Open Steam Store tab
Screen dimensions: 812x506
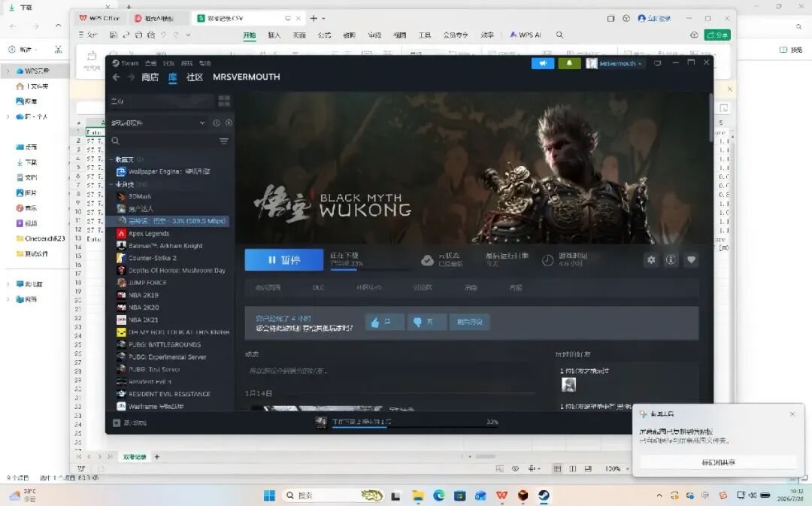(150, 77)
